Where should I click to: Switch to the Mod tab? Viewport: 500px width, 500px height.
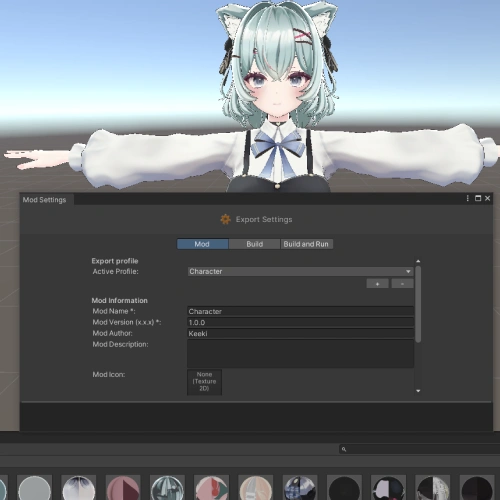[x=202, y=244]
